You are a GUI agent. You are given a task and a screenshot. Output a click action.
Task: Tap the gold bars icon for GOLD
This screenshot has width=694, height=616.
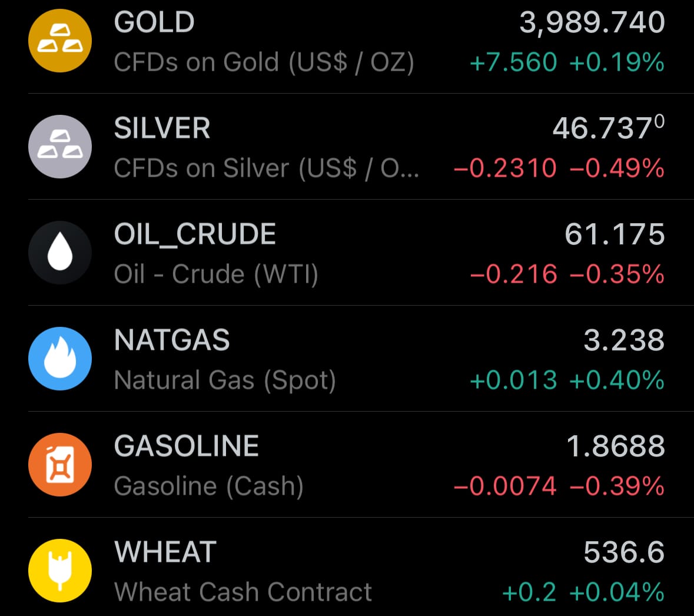coord(60,41)
